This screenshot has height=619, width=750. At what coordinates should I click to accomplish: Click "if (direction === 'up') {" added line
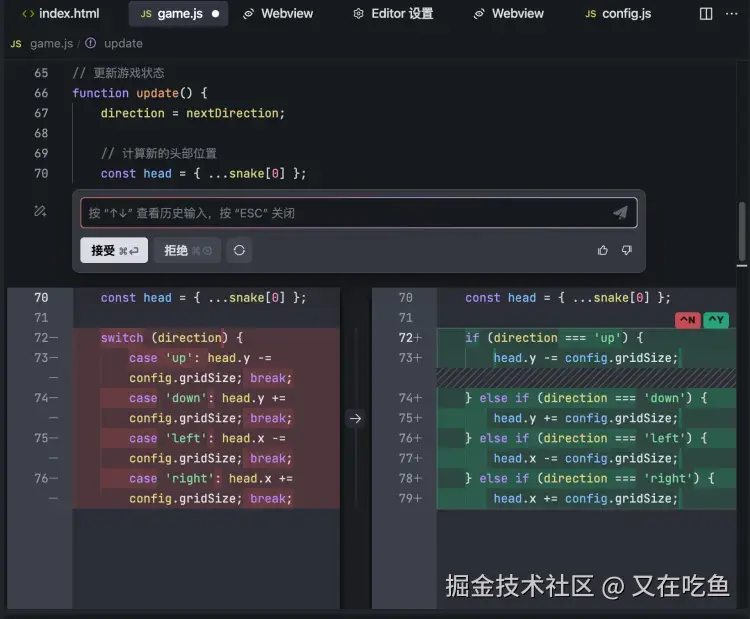click(554, 338)
